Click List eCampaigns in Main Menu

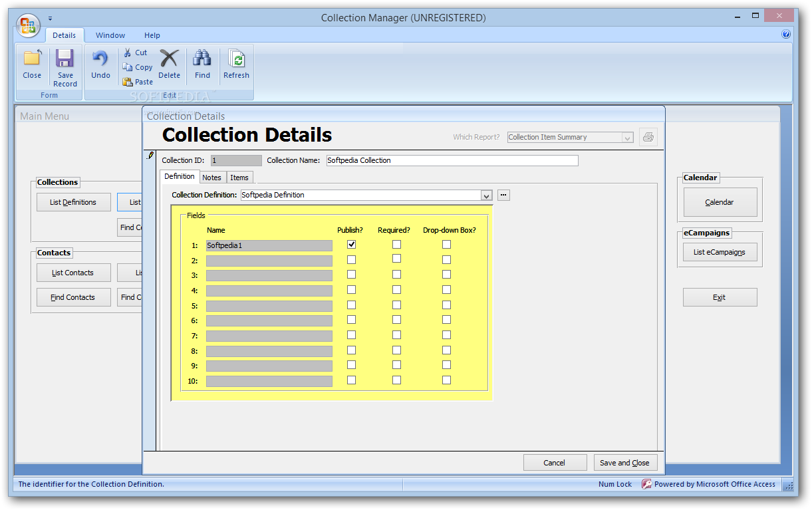pos(720,252)
